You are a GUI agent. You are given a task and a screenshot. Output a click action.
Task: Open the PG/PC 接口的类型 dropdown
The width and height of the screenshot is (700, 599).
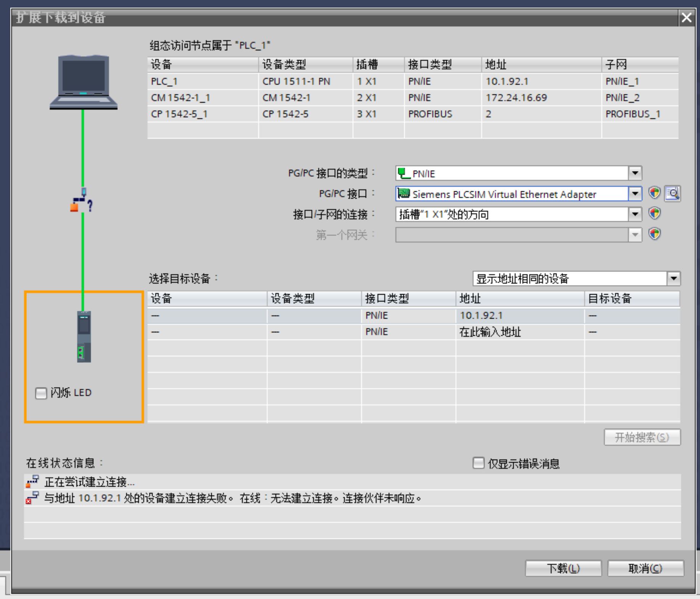tap(635, 173)
